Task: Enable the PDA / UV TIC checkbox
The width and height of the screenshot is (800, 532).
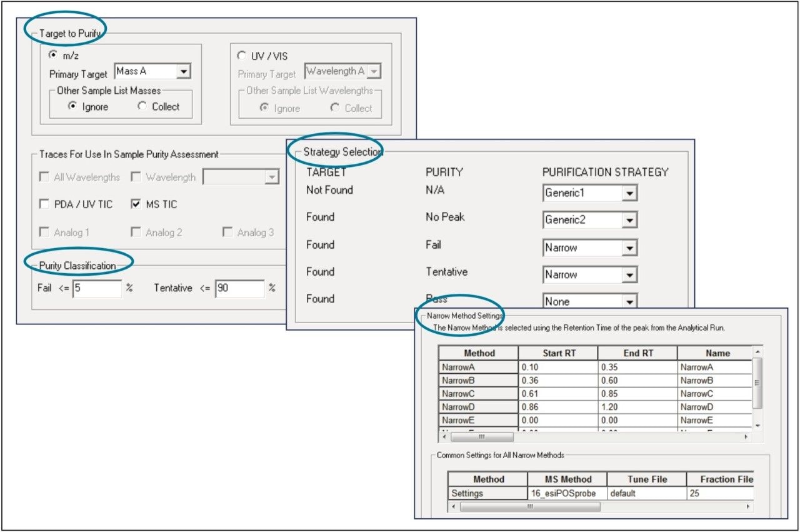Action: point(44,204)
